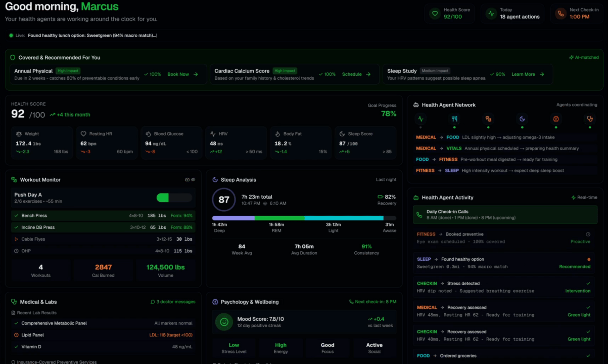The image size is (608, 364).
Task: Select the brain psychology agent icon
Action: 556,119
